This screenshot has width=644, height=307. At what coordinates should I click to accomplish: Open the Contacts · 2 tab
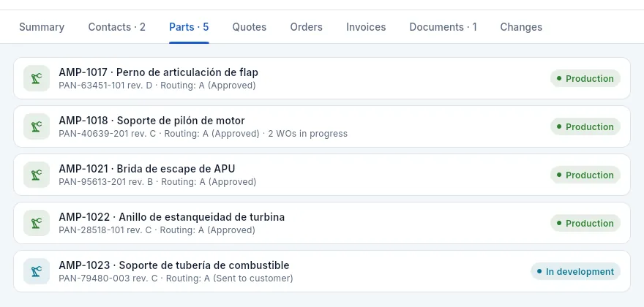pyautogui.click(x=116, y=27)
